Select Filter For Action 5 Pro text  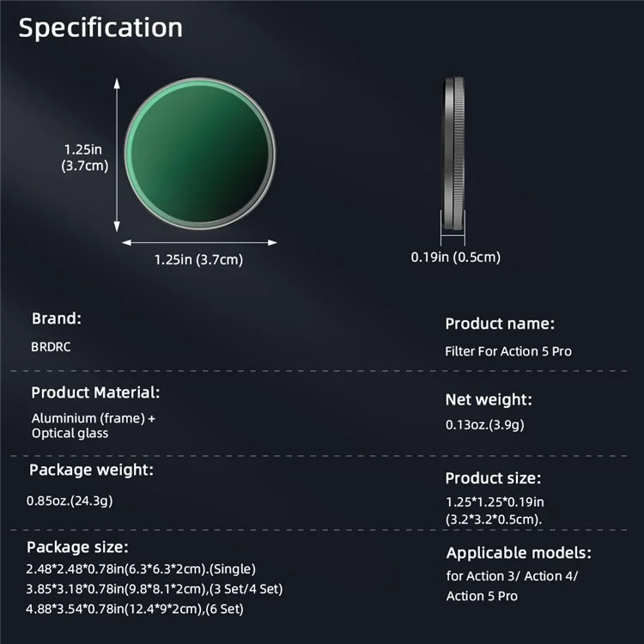click(x=508, y=351)
